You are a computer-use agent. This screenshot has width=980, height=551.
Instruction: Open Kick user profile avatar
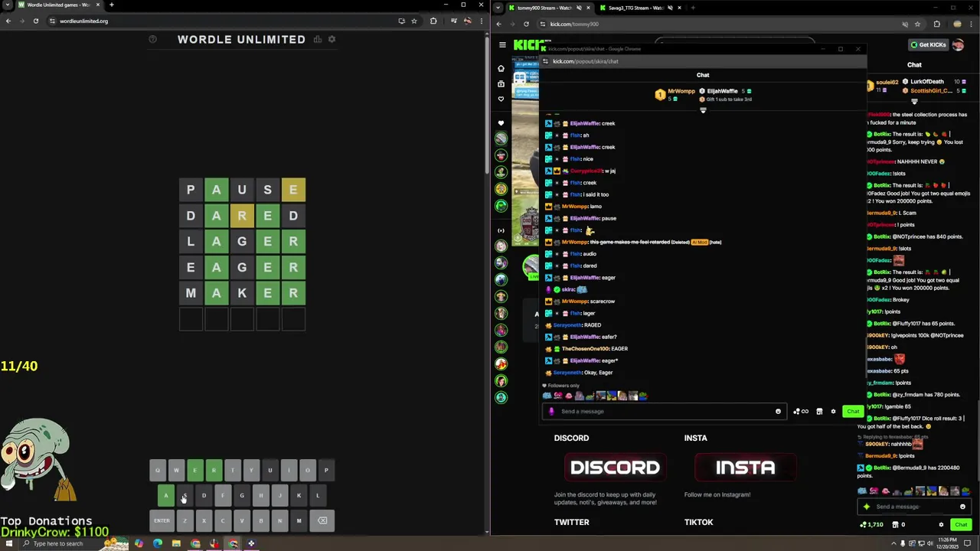coord(959,44)
